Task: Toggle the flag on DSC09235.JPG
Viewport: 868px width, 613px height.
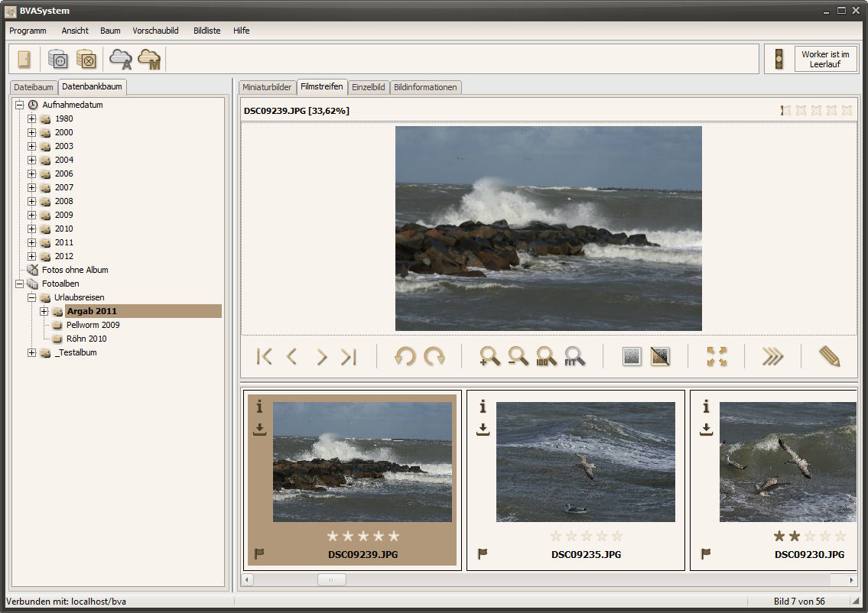Action: (x=483, y=553)
